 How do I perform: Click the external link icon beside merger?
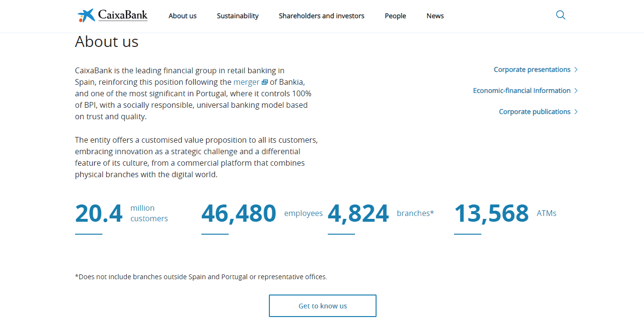(265, 82)
